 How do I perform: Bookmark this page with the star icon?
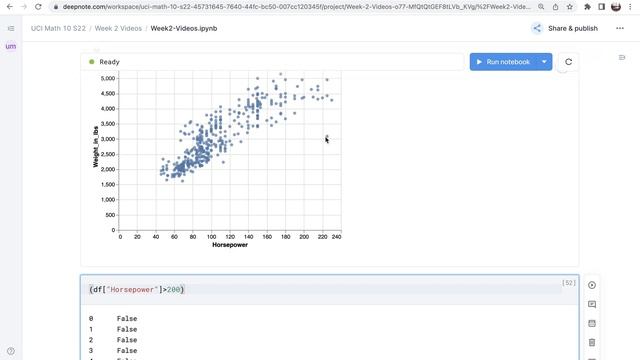pyautogui.click(x=569, y=7)
